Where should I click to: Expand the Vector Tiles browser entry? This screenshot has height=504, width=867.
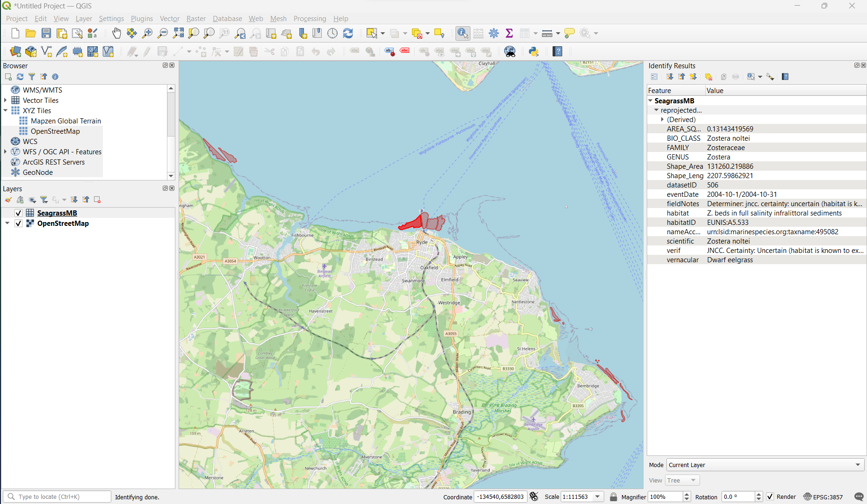5,100
